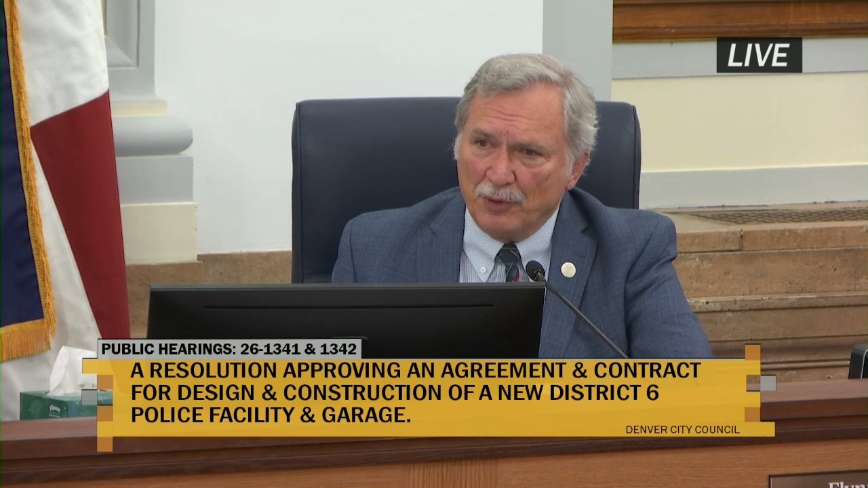Click the "DENVER CITY COUNCIL" caption text
The width and height of the screenshot is (868, 488).
pyautogui.click(x=682, y=430)
